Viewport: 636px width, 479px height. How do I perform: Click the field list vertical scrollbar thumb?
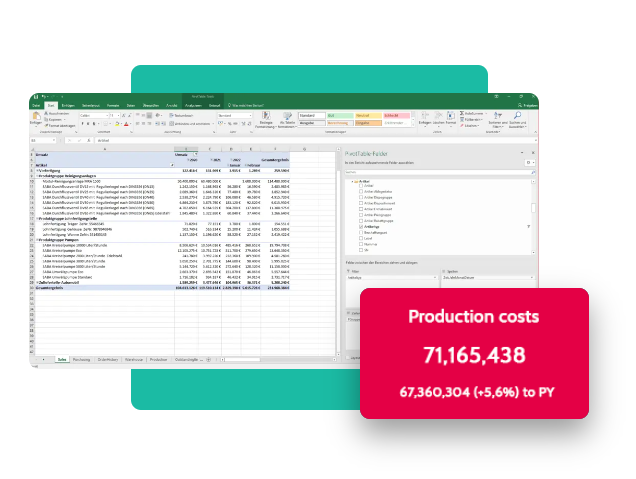(x=533, y=208)
